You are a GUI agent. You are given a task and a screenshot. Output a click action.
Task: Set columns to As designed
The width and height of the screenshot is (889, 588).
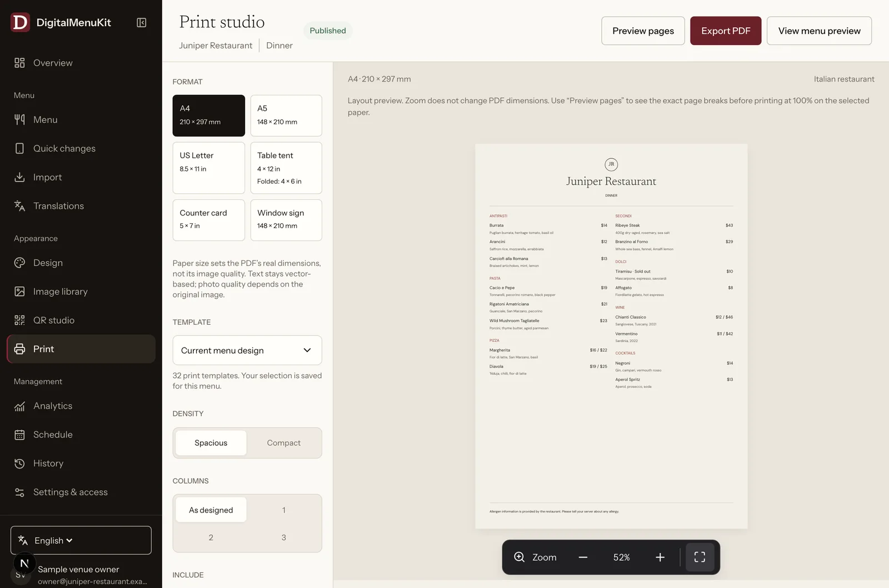(x=211, y=510)
